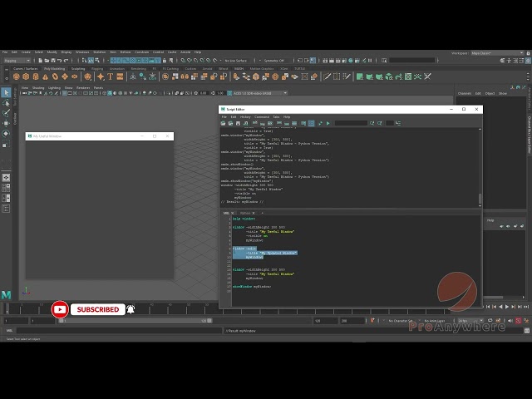The height and width of the screenshot is (399, 532).
Task: Add new tab with plus in Script Editor
Action: point(262,213)
